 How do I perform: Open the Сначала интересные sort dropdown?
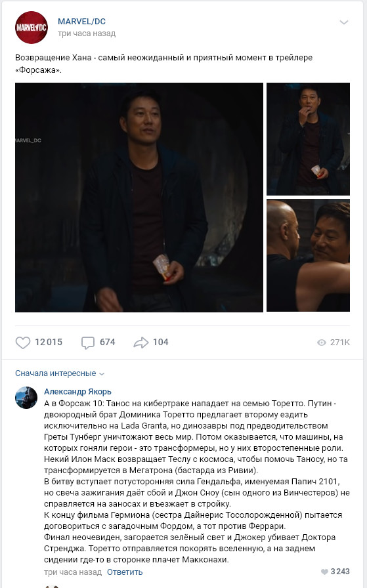point(60,373)
